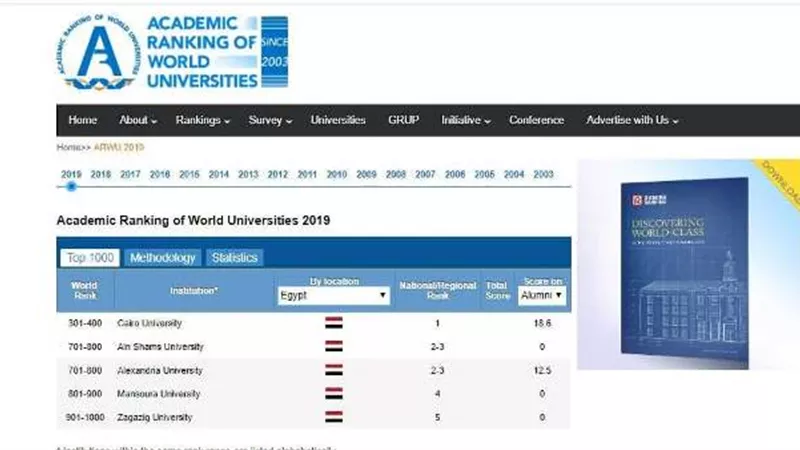Select year 2004 on the timeline
This screenshot has width=800, height=450.
click(514, 174)
